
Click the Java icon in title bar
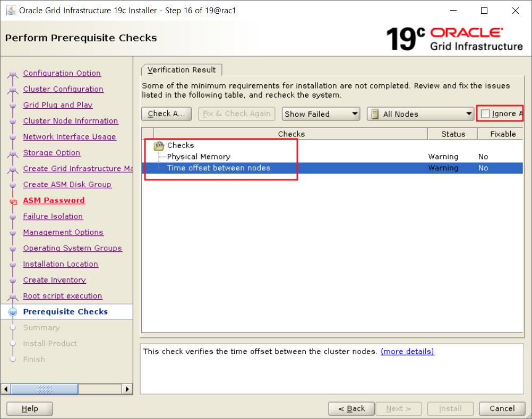tap(11, 11)
